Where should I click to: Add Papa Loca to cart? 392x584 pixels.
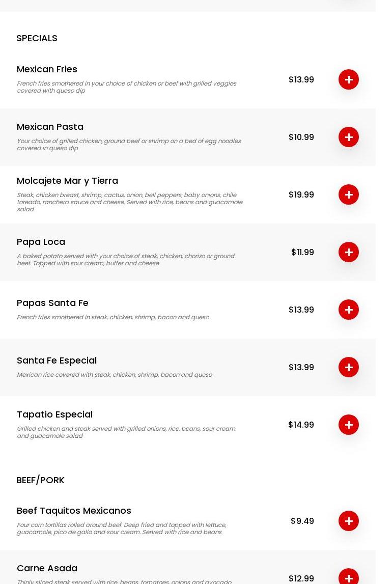(349, 252)
